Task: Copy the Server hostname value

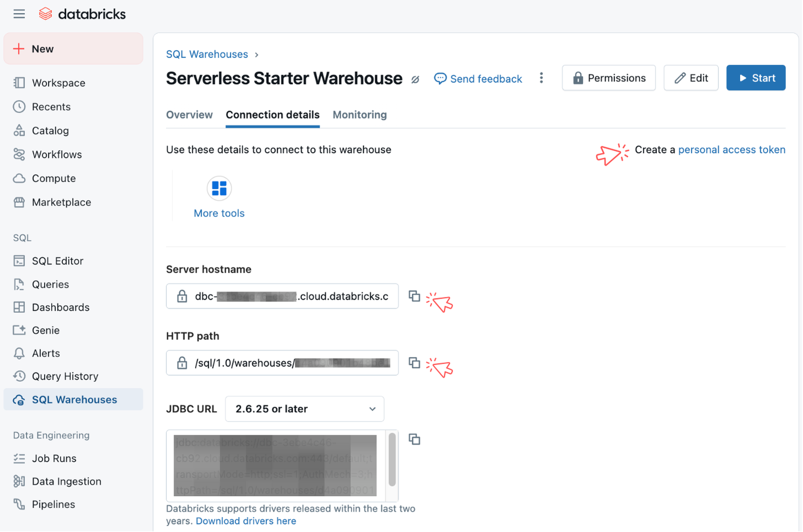Action: (414, 296)
